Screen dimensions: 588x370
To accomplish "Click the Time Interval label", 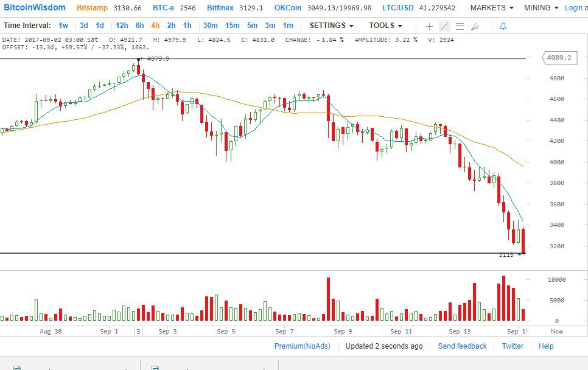I will (27, 26).
